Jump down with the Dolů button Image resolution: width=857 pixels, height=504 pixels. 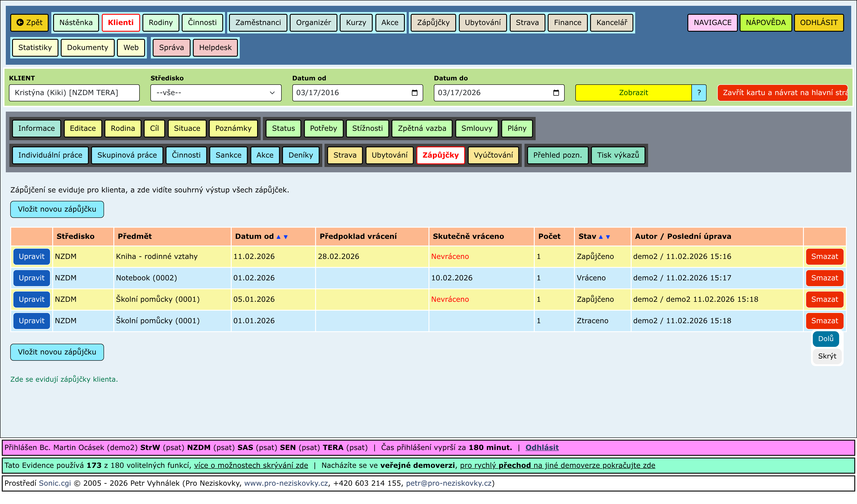(x=826, y=339)
